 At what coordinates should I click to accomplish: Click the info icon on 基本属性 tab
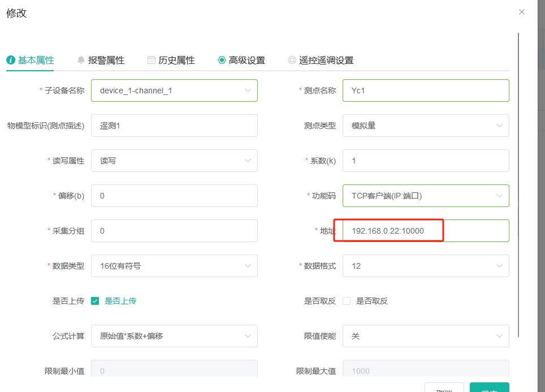click(11, 60)
